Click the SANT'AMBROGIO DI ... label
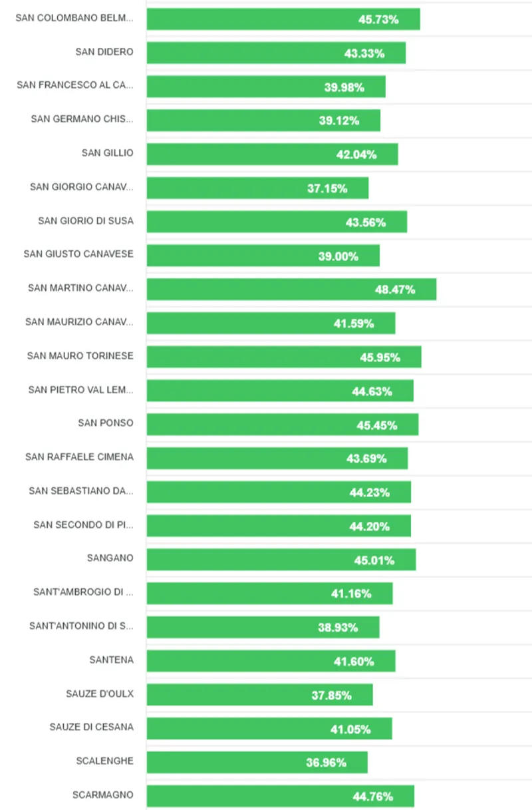 pyautogui.click(x=83, y=592)
